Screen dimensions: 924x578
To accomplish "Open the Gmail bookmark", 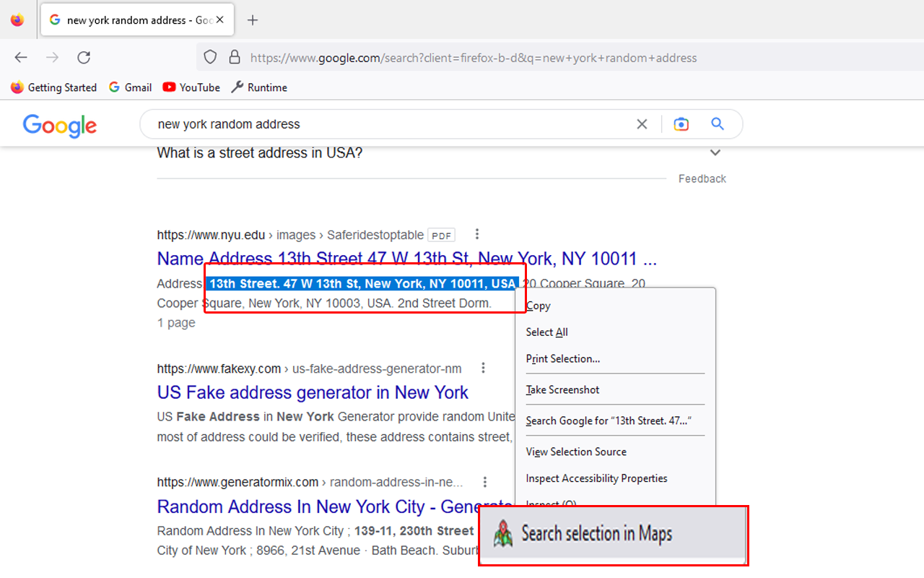I will click(x=130, y=87).
